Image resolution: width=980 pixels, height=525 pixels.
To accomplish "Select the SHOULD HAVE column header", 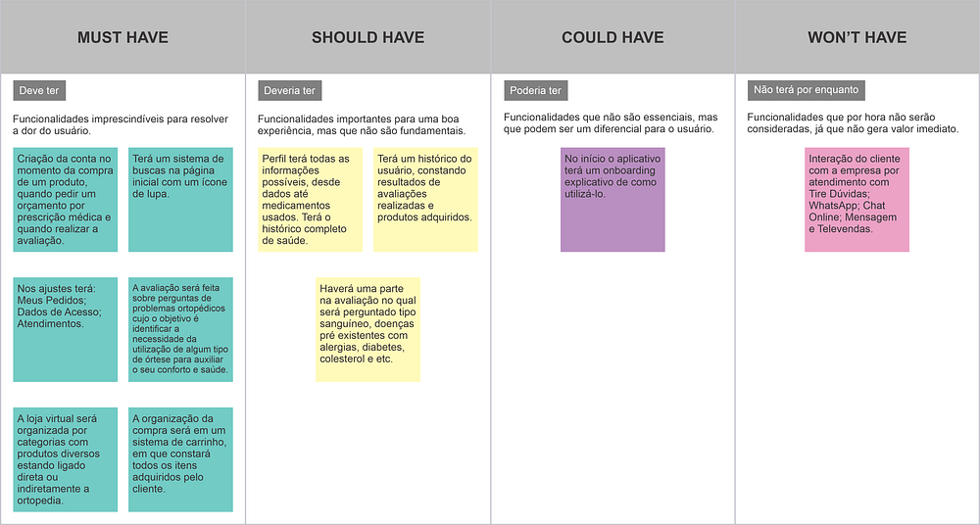I will [x=367, y=37].
